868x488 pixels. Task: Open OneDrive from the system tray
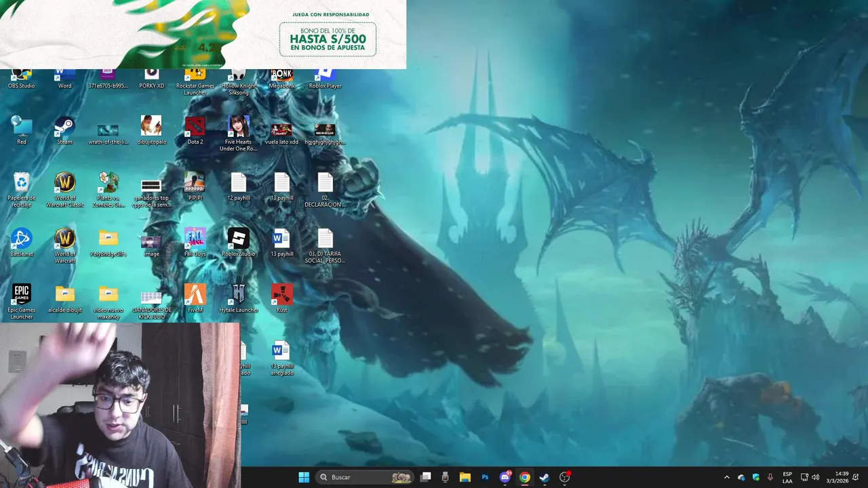point(741,477)
